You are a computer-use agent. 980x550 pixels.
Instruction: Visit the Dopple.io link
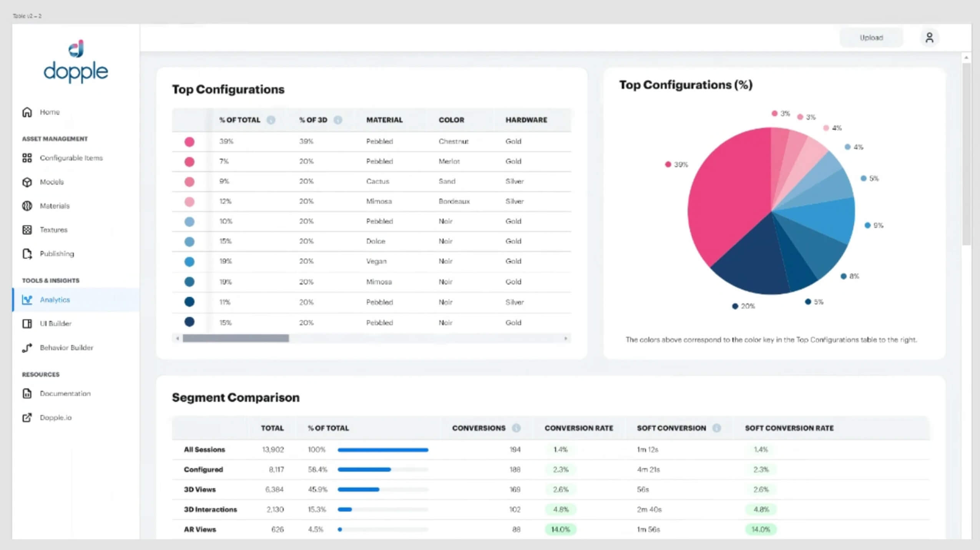[56, 417]
